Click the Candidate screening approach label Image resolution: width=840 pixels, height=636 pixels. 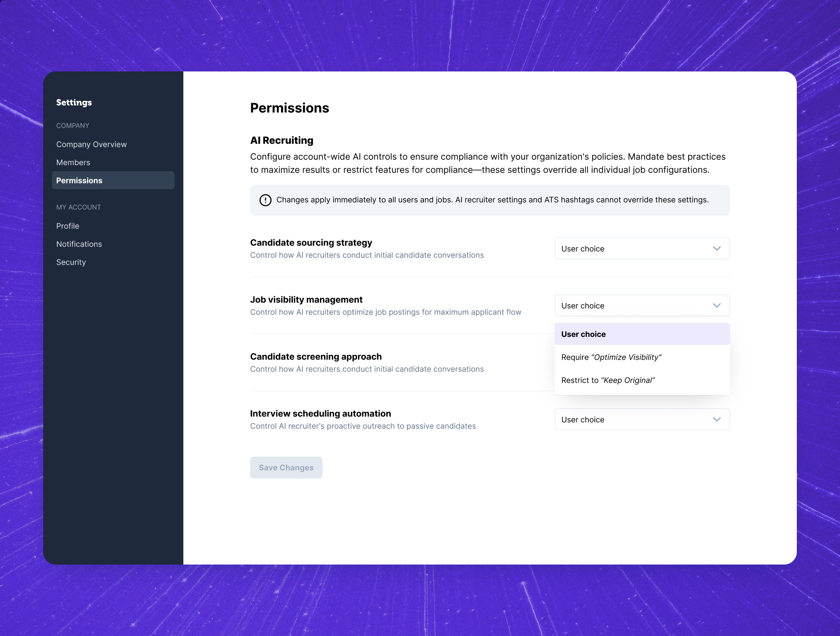316,356
